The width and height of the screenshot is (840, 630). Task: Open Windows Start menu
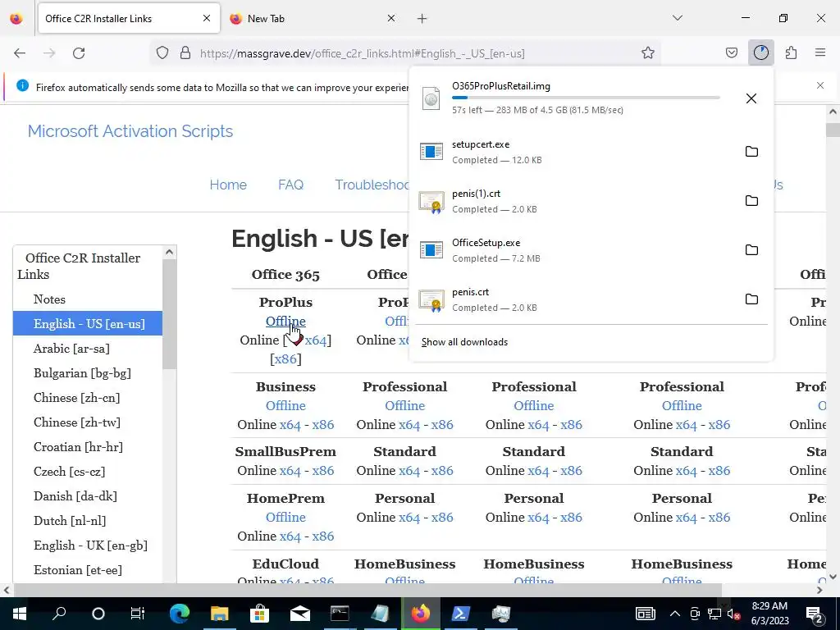(19, 614)
